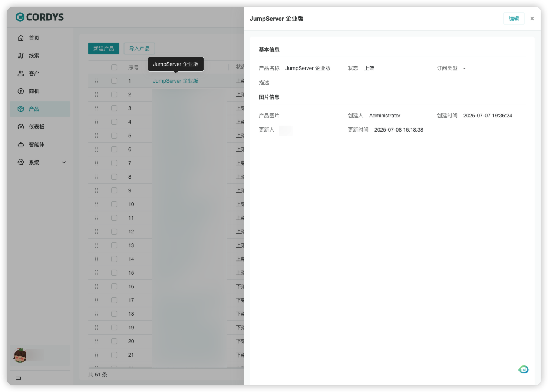Open the chat assistant icon bottom right
This screenshot has width=548, height=392.
coord(524,369)
